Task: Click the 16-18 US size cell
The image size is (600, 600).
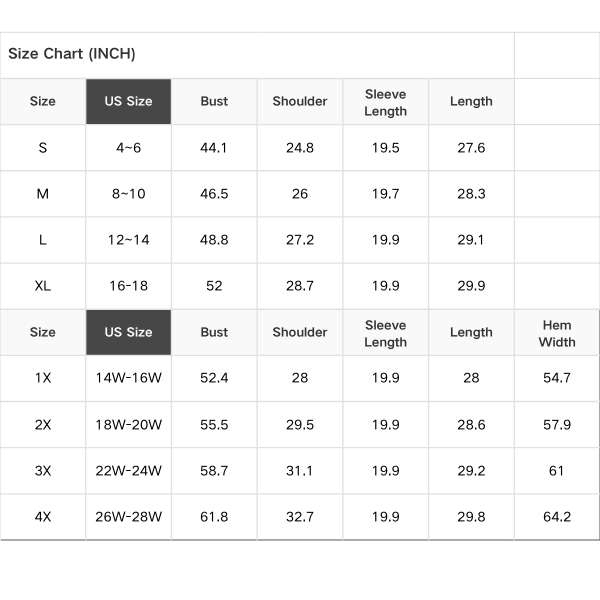Action: point(129,286)
